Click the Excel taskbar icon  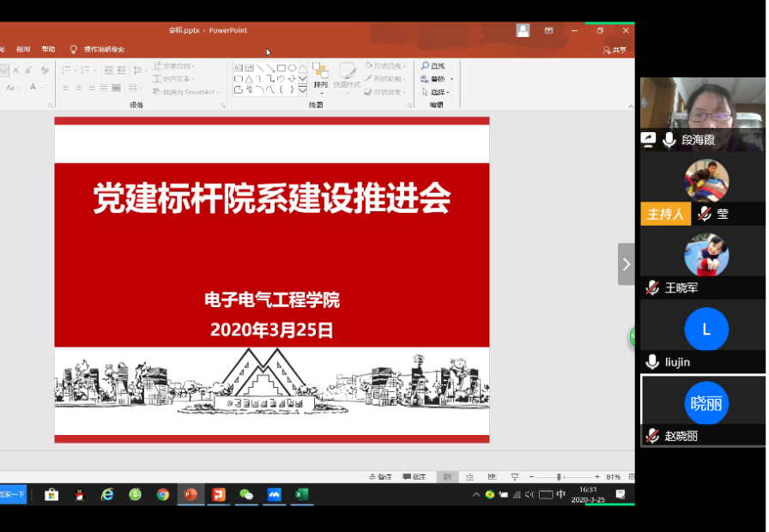coord(301,494)
